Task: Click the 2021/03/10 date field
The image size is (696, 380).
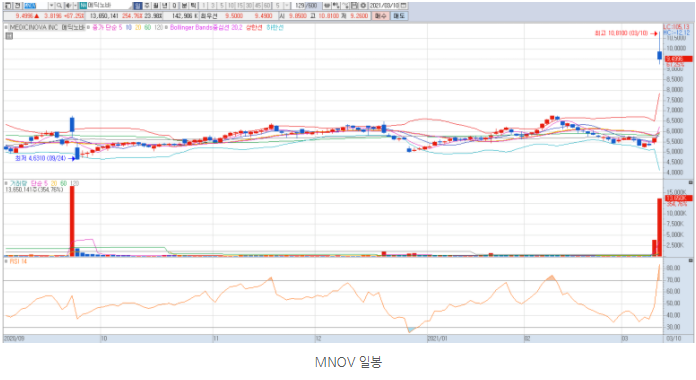Action: 384,5
